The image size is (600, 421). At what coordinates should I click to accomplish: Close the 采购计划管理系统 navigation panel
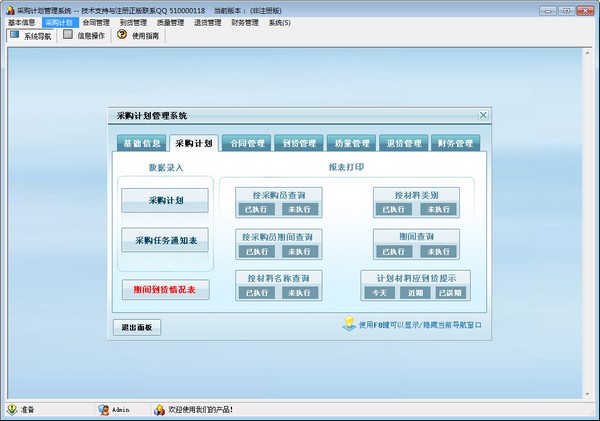click(x=484, y=116)
